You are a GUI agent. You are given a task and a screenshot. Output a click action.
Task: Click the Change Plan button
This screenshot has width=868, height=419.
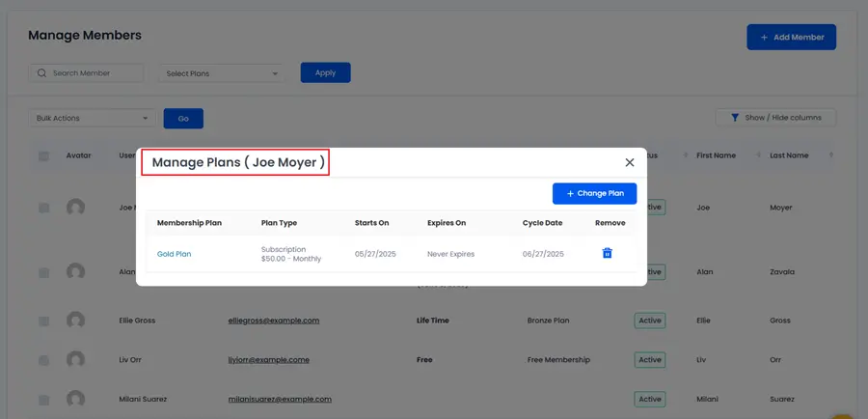594,193
